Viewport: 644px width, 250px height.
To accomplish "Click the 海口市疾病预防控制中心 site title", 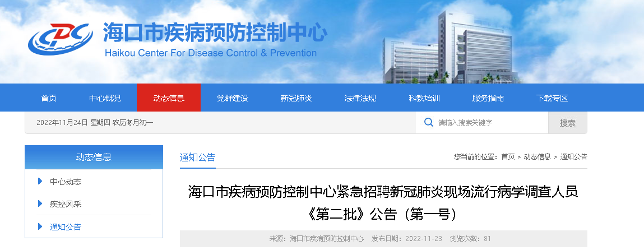I will pos(215,33).
